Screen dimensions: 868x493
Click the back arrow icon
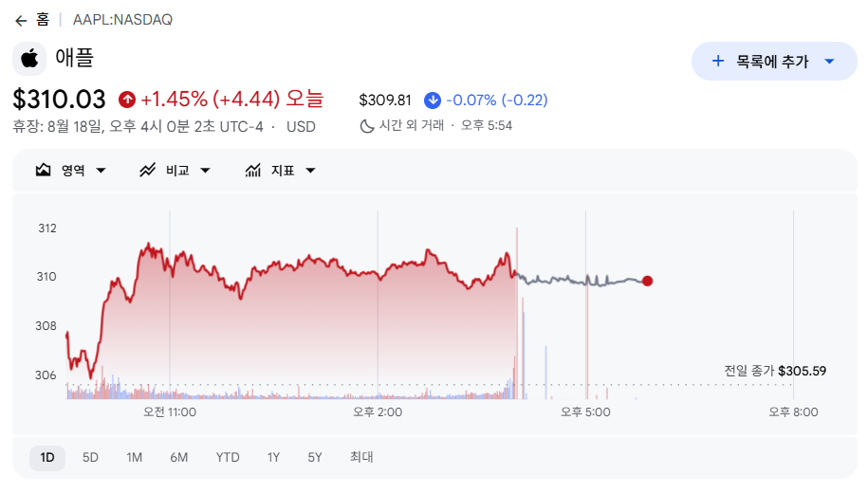click(21, 21)
